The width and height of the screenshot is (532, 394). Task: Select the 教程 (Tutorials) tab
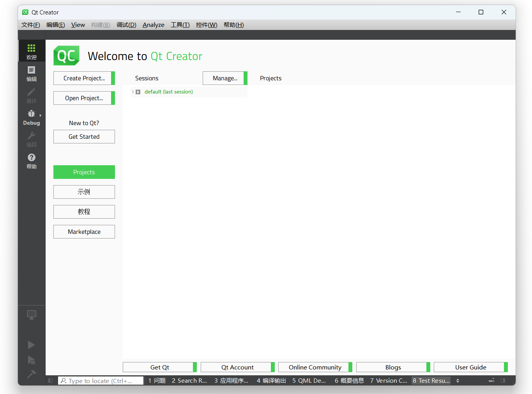click(x=84, y=212)
